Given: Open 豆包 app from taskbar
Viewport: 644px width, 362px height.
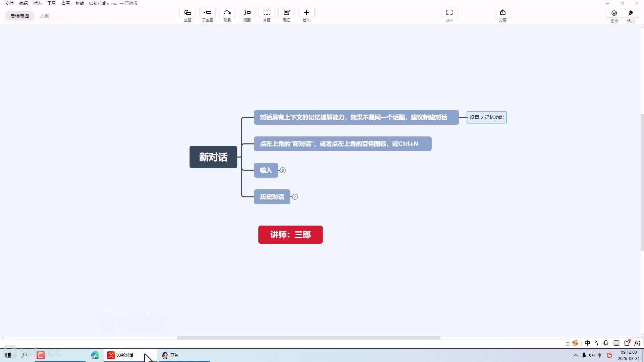Looking at the screenshot, I should pyautogui.click(x=171, y=355).
